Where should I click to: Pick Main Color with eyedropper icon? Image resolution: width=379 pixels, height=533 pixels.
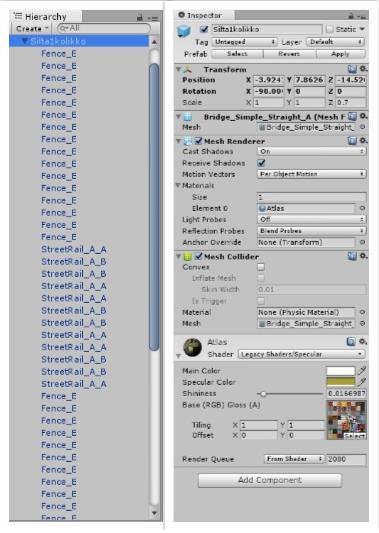click(362, 371)
